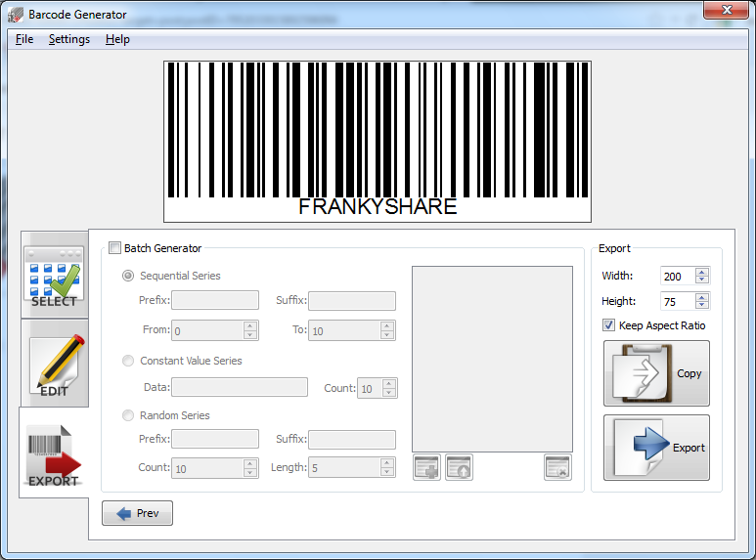
Task: Select the Random Series radio button
Action: [x=128, y=415]
